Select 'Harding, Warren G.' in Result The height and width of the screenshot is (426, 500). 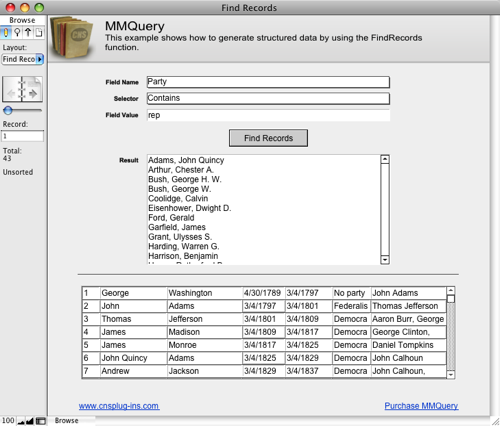pyautogui.click(x=184, y=247)
